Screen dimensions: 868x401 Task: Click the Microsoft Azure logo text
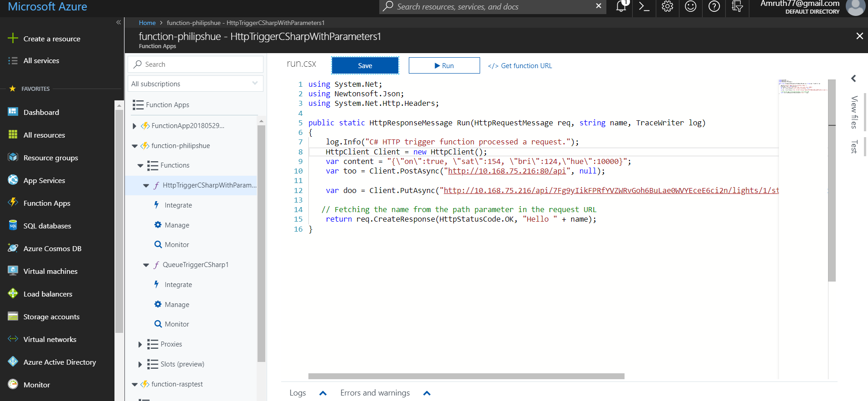point(48,6)
